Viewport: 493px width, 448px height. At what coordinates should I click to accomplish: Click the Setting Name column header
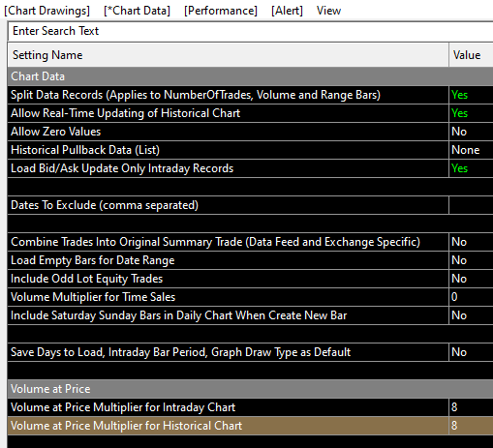(228, 55)
